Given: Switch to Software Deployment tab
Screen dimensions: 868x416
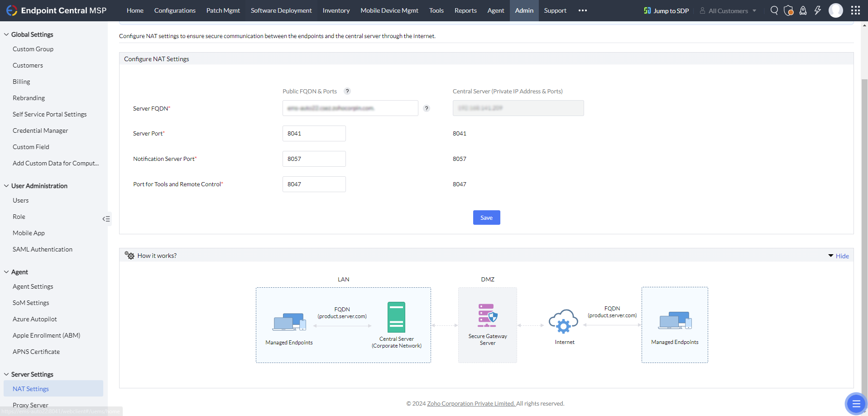Looking at the screenshot, I should (x=281, y=10).
